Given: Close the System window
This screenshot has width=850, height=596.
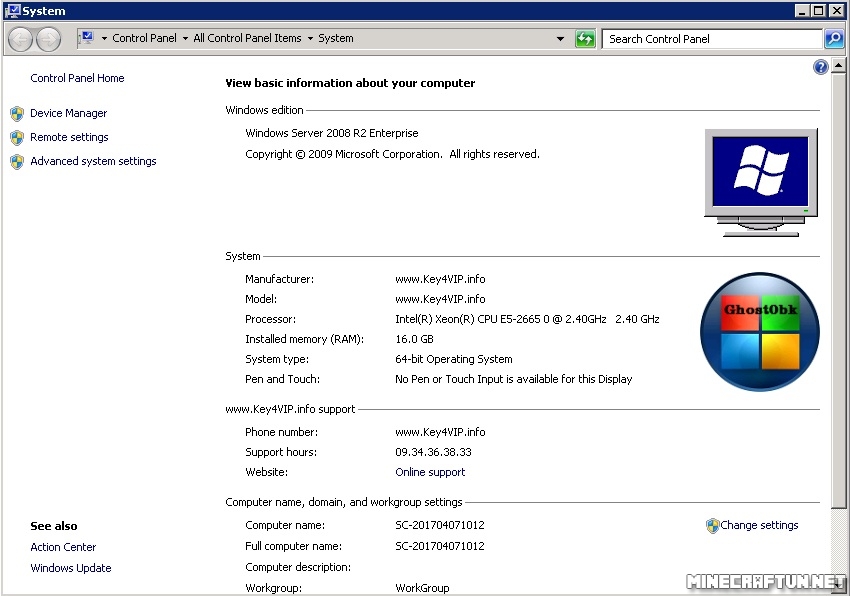Looking at the screenshot, I should coord(836,10).
